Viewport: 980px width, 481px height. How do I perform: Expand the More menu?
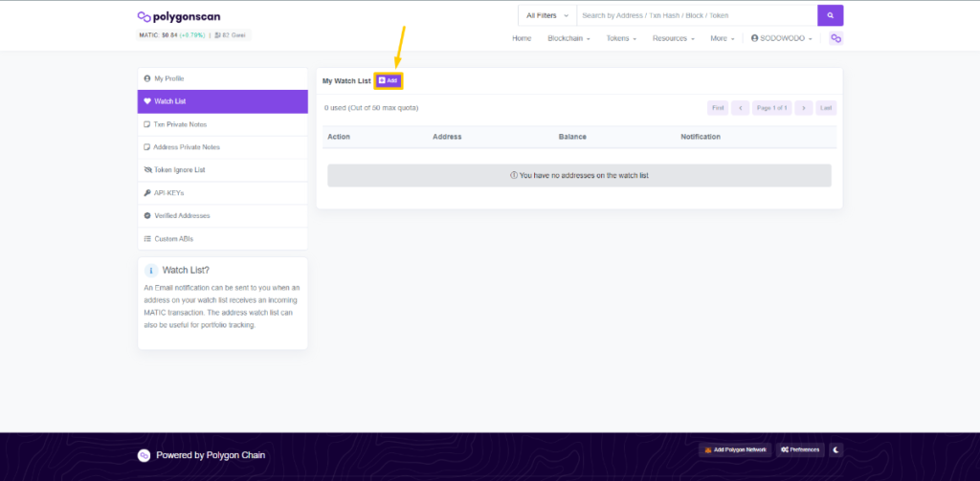[722, 39]
